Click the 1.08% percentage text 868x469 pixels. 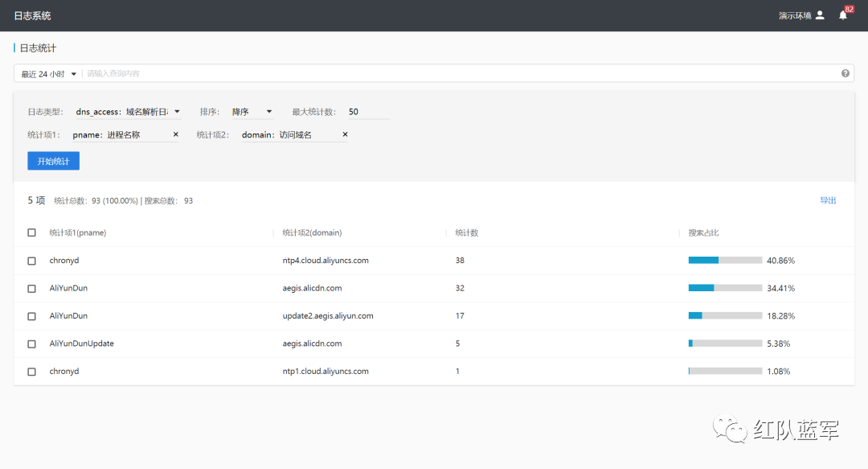(x=778, y=372)
